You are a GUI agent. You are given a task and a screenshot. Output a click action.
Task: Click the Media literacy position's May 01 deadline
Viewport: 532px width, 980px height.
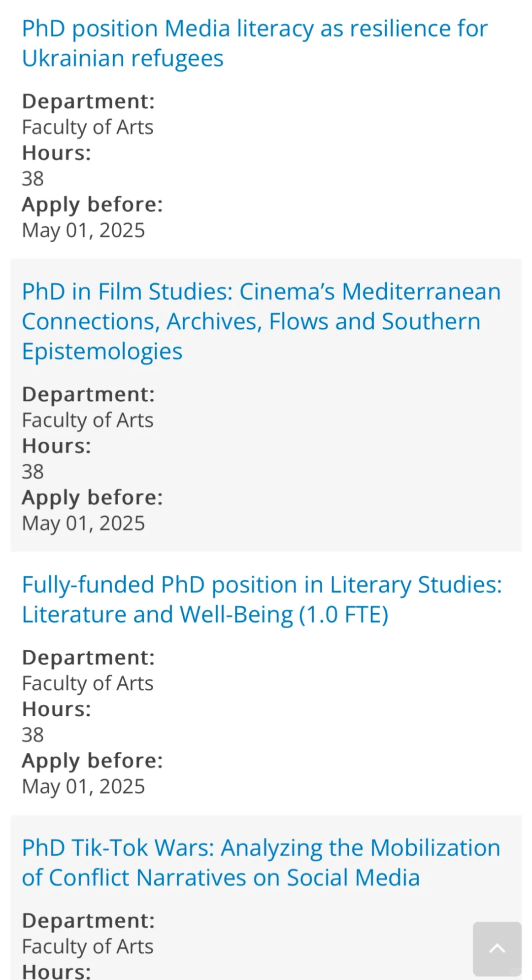pyautogui.click(x=83, y=230)
